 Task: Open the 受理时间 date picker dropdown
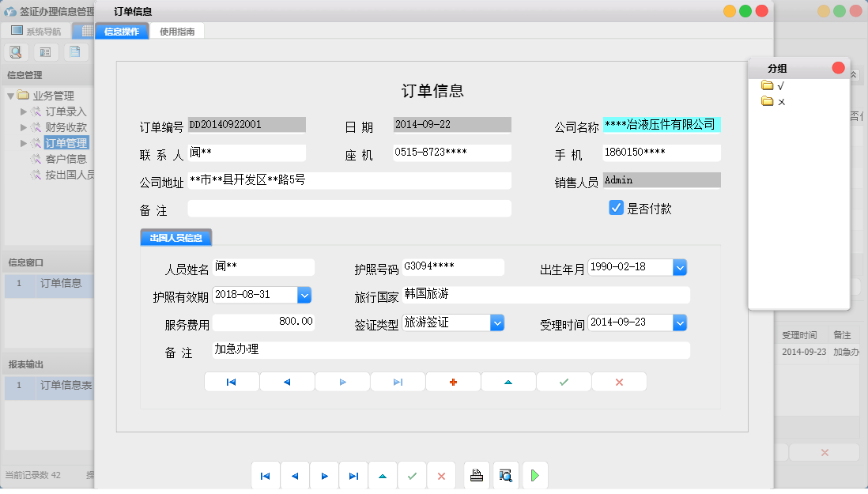point(680,322)
